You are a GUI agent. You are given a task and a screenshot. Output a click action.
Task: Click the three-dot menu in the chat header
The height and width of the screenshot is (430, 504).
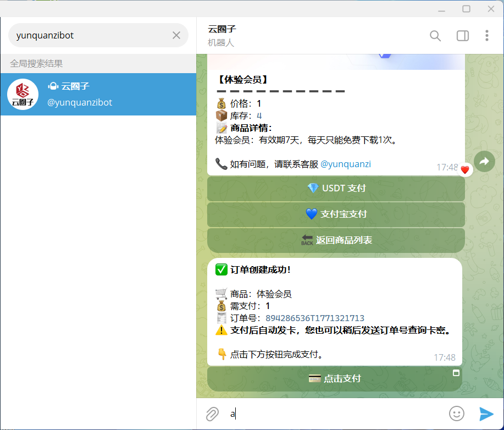pyautogui.click(x=487, y=35)
